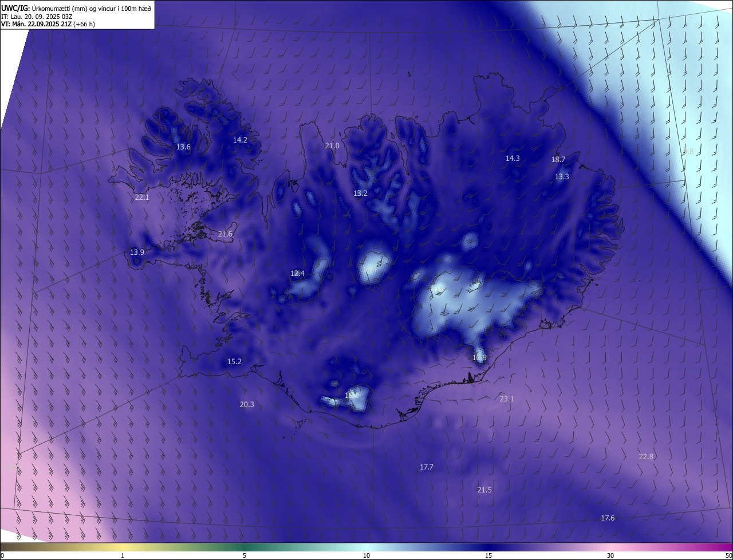Click the color scale tick label 10
This screenshot has height=560, width=733.
point(366,556)
